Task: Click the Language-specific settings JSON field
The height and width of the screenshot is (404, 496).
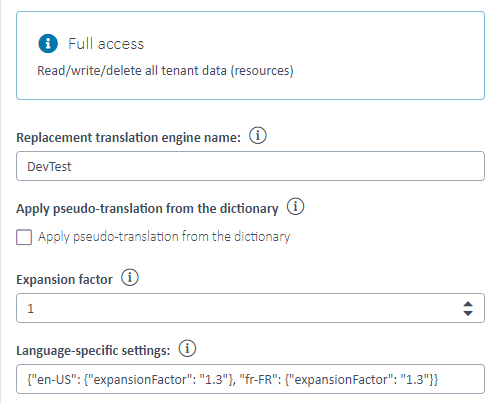Action: (250, 379)
